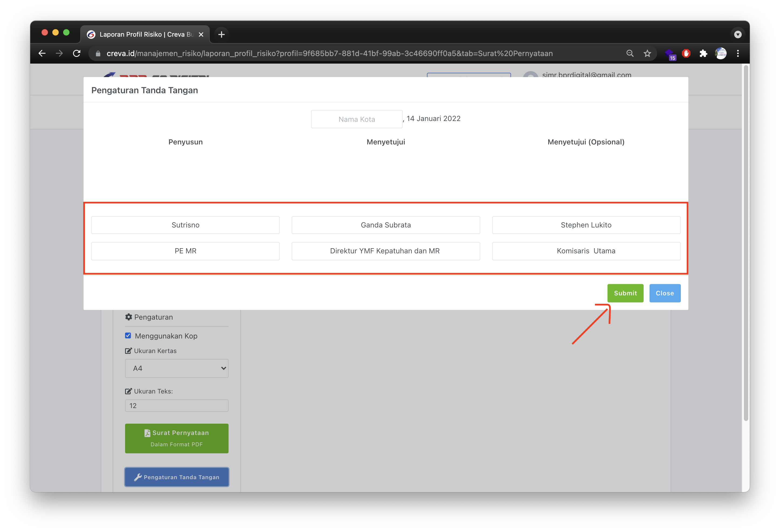Click the Ukuran Teks edit icon
This screenshot has width=780, height=532.
(x=128, y=391)
